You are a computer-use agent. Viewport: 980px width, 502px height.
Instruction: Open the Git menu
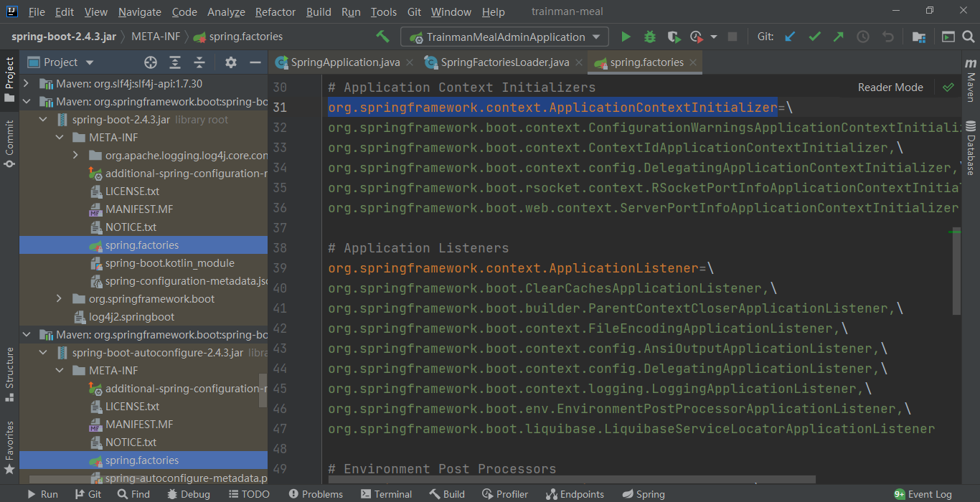414,12
